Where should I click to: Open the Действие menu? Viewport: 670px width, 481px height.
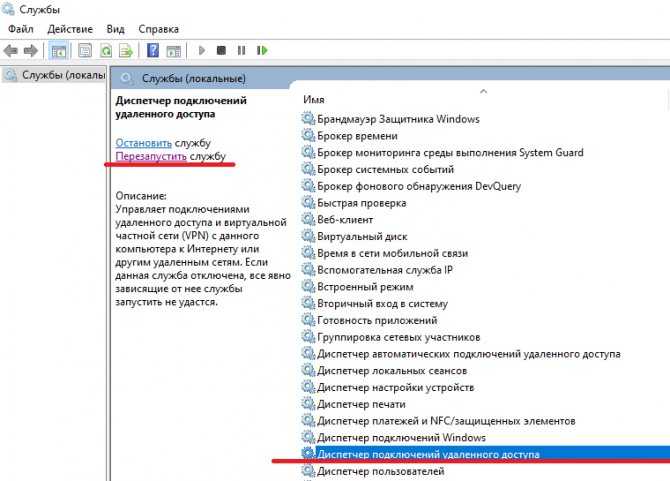70,29
